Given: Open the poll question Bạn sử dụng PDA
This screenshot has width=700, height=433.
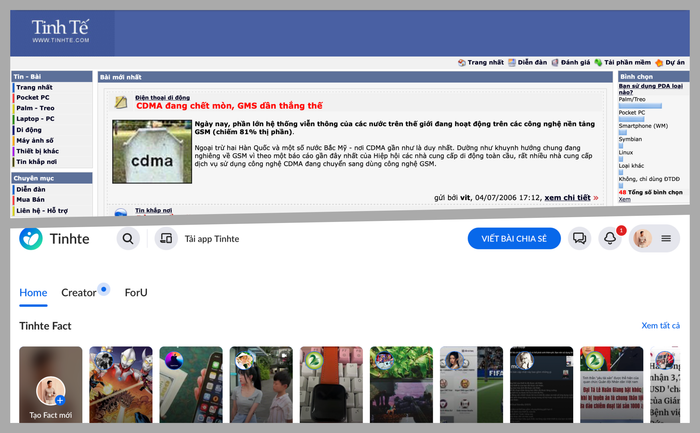Looking at the screenshot, I should click(x=650, y=89).
